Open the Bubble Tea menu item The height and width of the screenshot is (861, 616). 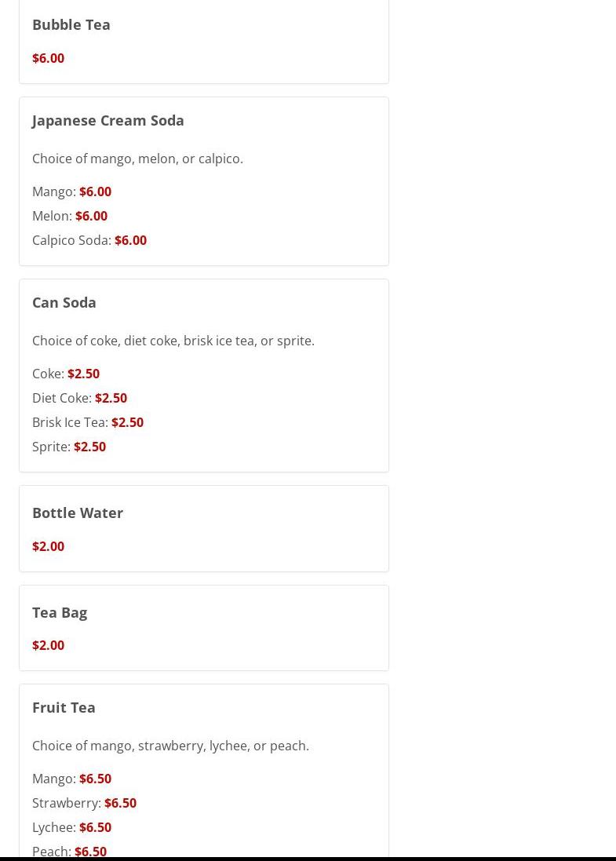[71, 24]
